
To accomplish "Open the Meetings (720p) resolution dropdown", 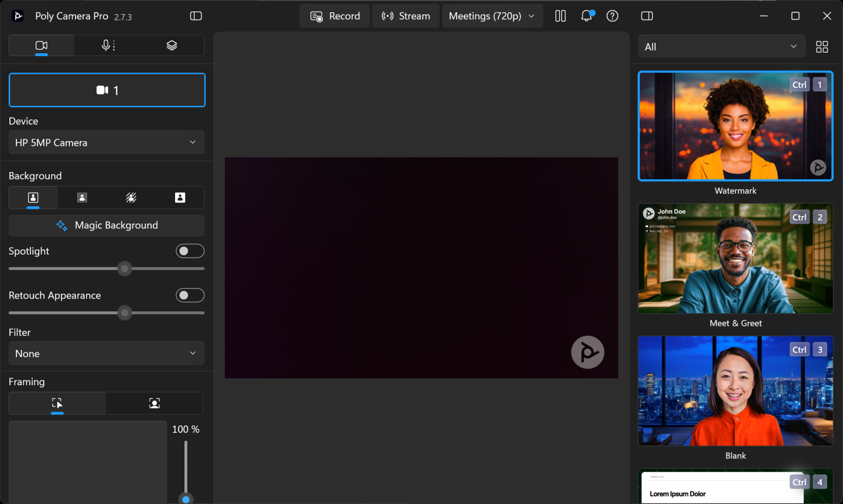I will click(492, 16).
